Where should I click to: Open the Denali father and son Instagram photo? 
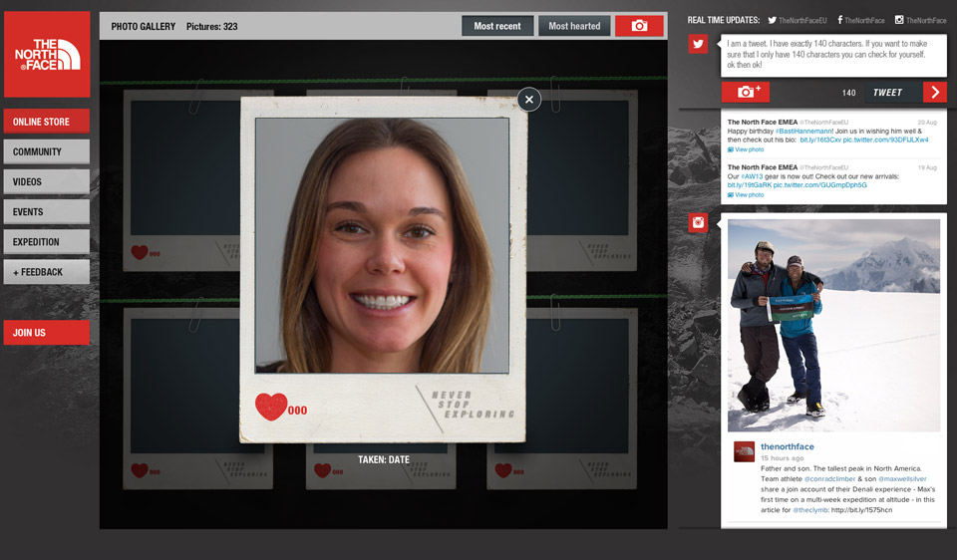833,325
